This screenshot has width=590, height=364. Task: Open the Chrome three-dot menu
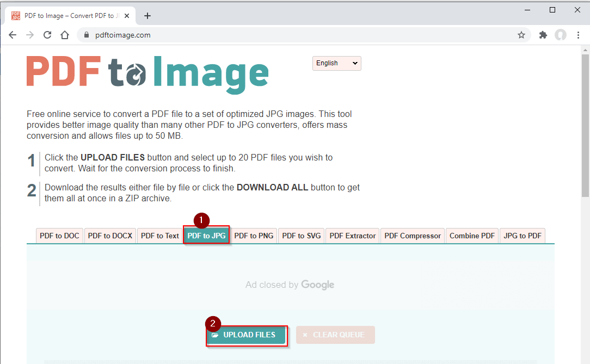(x=579, y=35)
